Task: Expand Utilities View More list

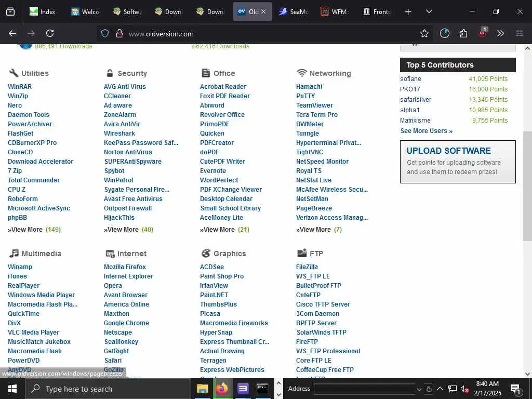Action: pos(34,230)
